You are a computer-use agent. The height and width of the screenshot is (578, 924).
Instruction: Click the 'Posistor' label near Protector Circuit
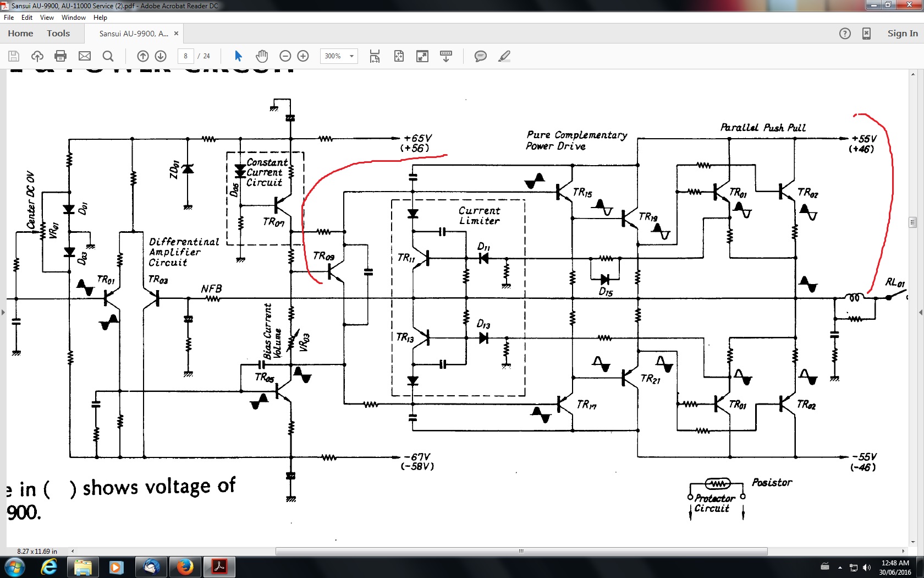pyautogui.click(x=772, y=482)
